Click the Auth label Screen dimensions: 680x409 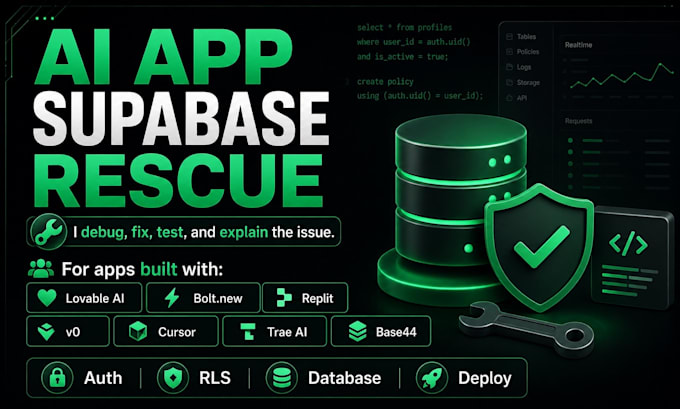pyautogui.click(x=103, y=378)
